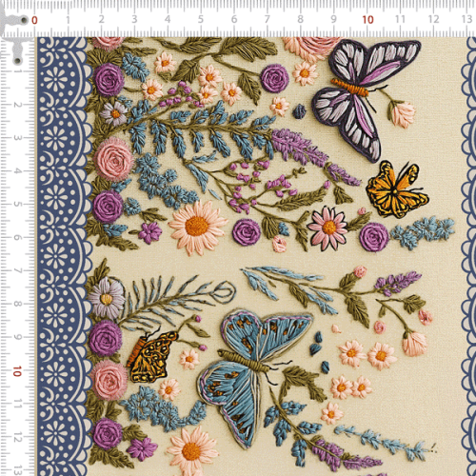Select the lilac daisy next to the thin-stitched fern
This screenshot has width=476, height=476.
tap(107, 298)
